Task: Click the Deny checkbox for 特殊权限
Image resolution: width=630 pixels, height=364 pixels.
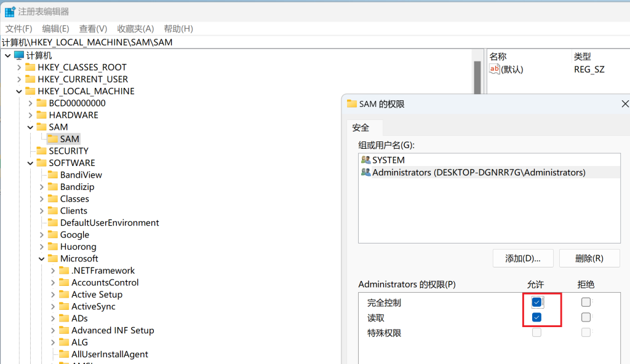Action: click(586, 333)
